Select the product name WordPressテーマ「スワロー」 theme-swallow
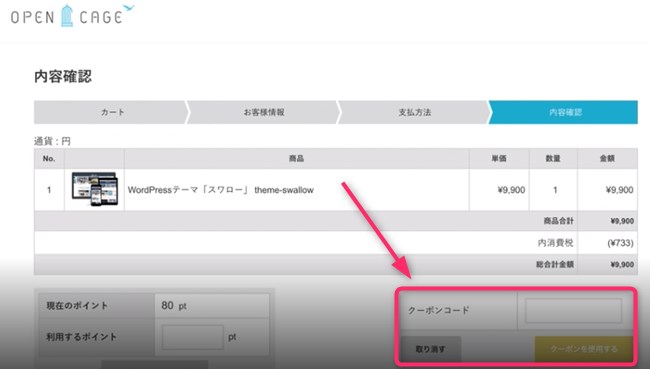The width and height of the screenshot is (650, 369). click(x=221, y=190)
